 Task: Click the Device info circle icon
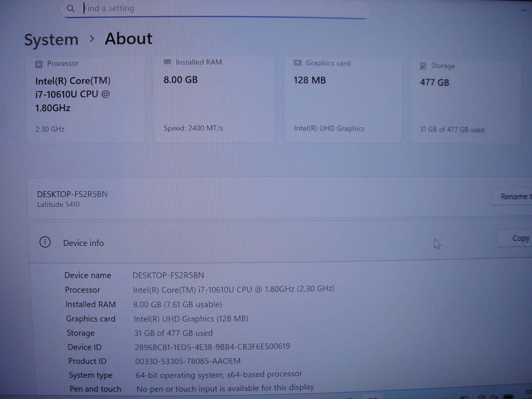(45, 242)
